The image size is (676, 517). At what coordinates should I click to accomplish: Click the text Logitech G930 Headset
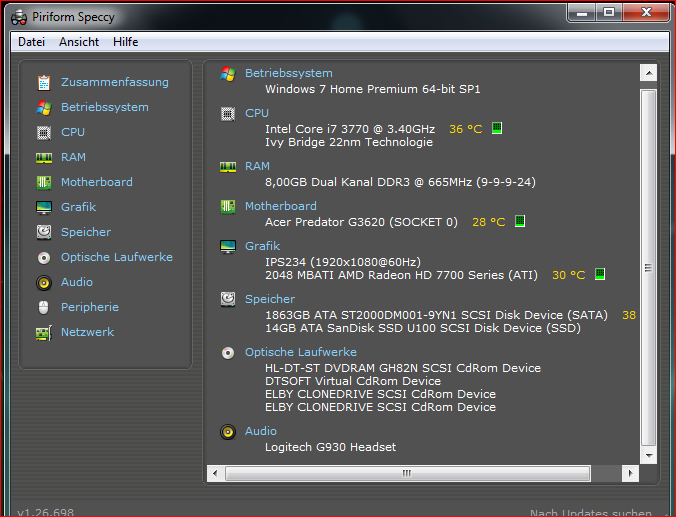tap(330, 447)
